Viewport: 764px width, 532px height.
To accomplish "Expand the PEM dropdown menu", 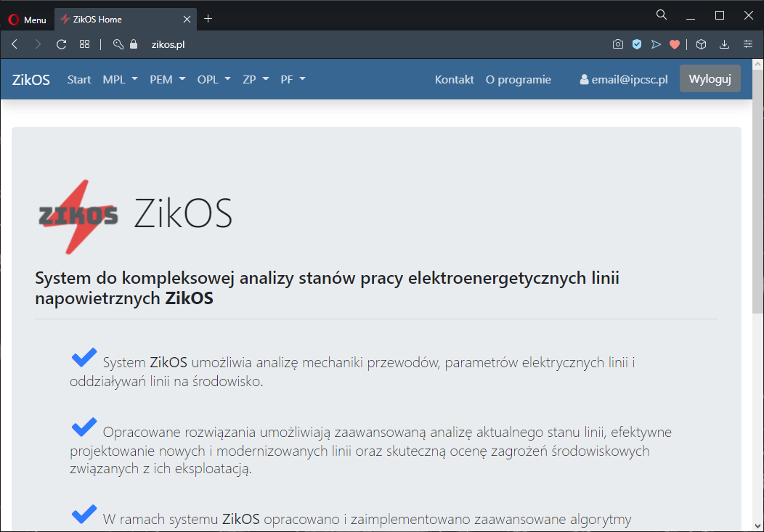I will coord(167,79).
